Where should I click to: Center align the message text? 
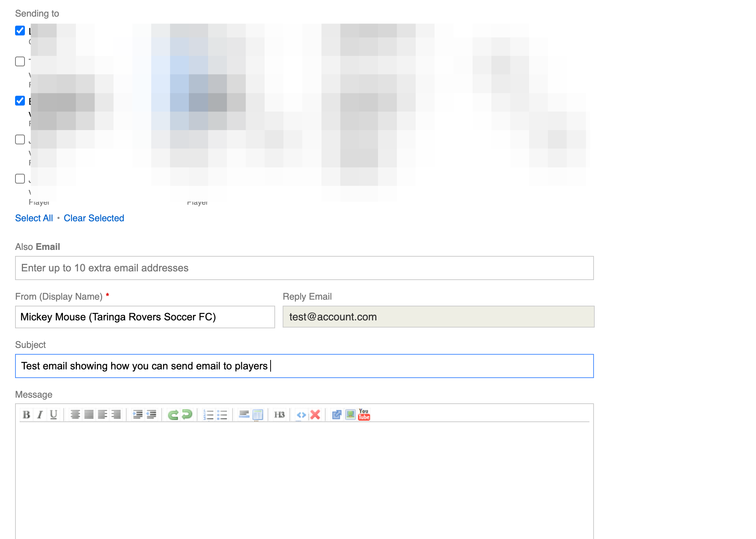pyautogui.click(x=75, y=415)
